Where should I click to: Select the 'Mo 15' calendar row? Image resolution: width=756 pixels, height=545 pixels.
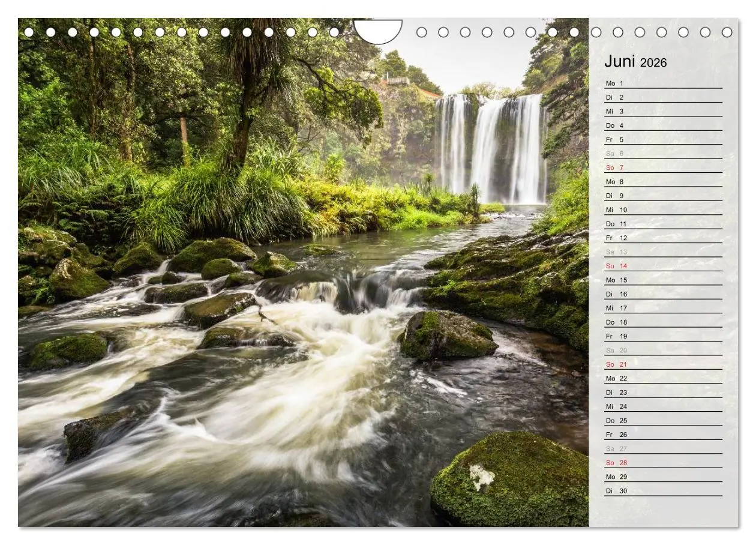point(663,280)
